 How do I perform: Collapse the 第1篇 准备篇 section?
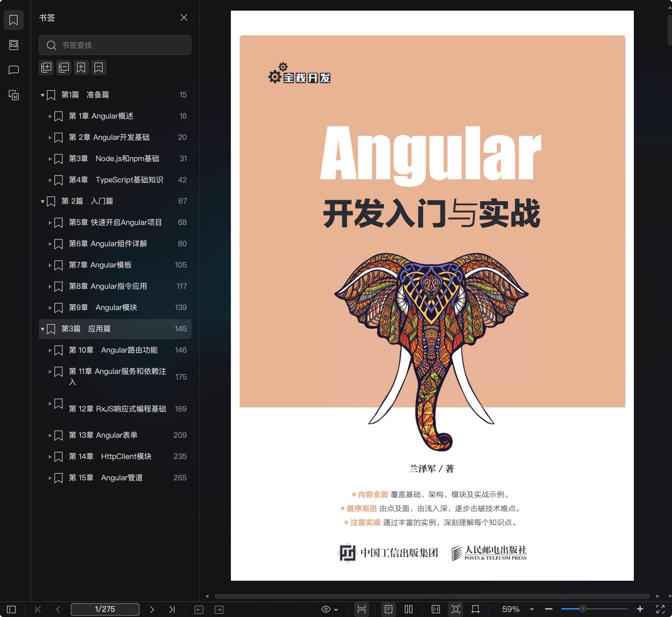(43, 95)
